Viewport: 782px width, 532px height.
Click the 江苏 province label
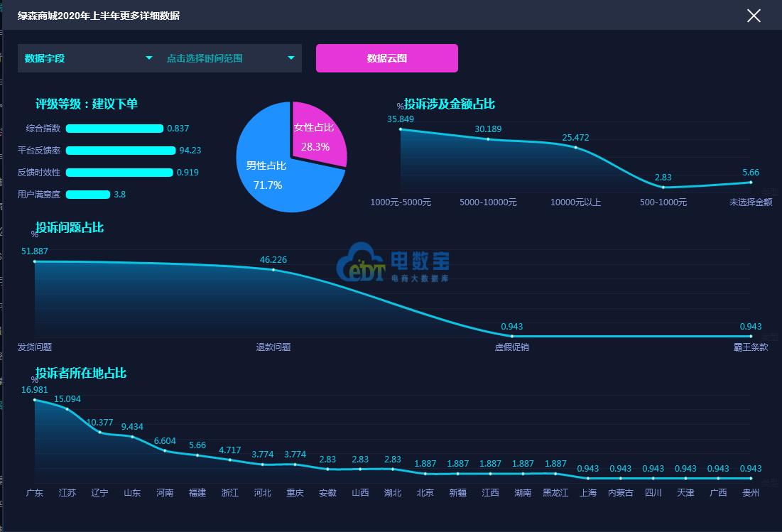(x=67, y=492)
